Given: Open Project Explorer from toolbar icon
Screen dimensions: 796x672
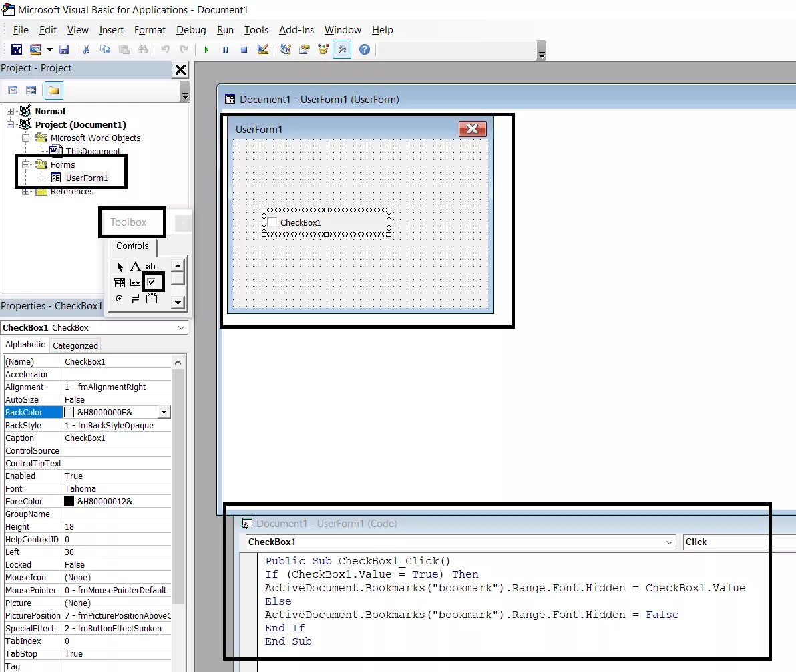Looking at the screenshot, I should click(286, 49).
